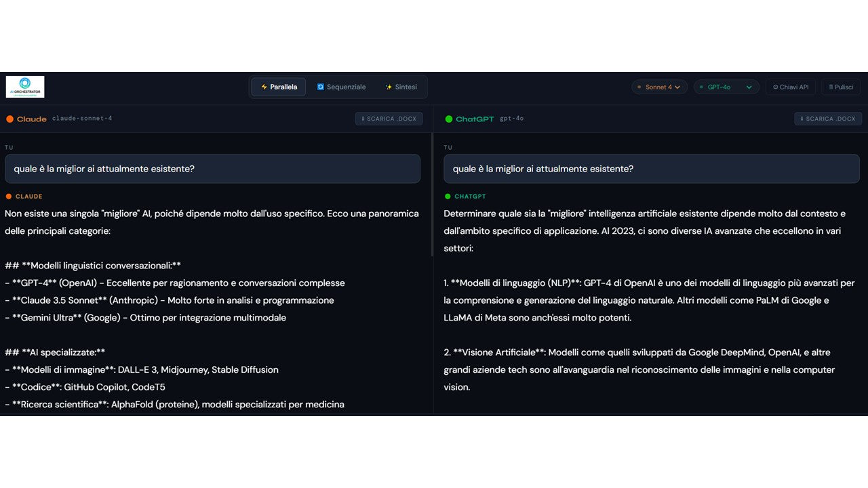Click the download icon on ChatGPT's SCARICA .DOCX
Image resolution: width=868 pixels, height=488 pixels.
click(802, 119)
